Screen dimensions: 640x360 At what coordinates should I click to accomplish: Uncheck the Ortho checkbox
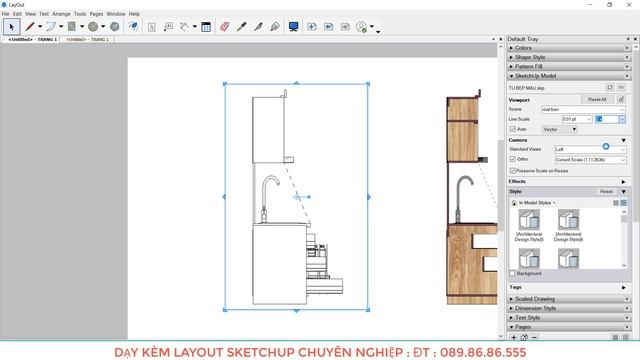coord(513,159)
